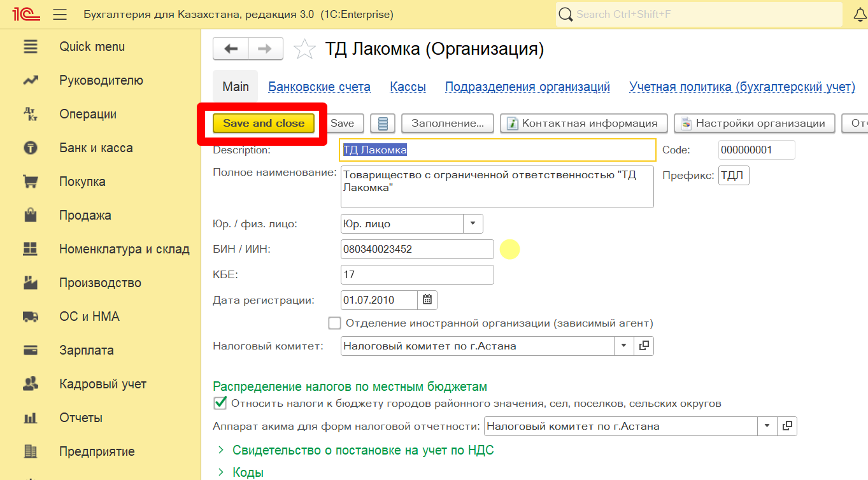868x480 pixels.
Task: Click the Руководителю chart icon
Action: tap(30, 80)
